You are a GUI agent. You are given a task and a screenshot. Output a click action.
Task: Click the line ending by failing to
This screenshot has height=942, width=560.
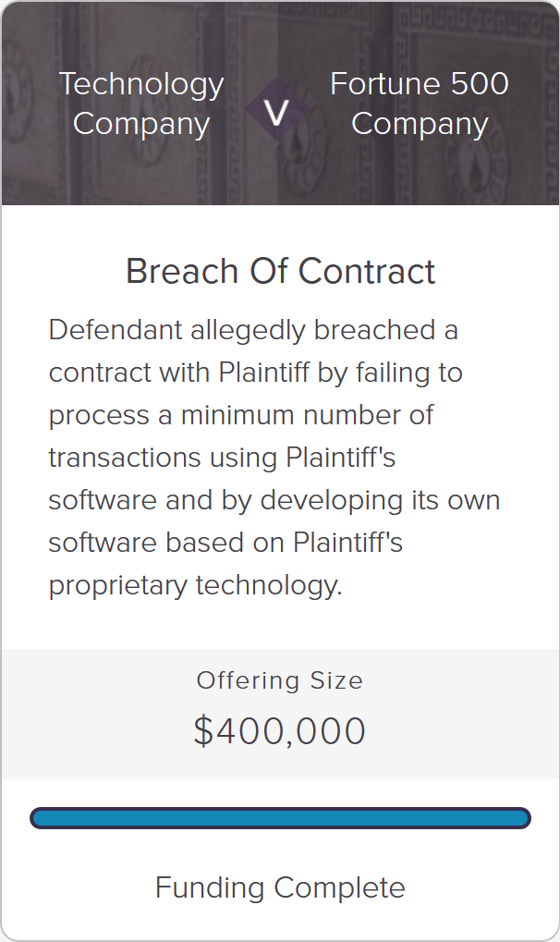point(255,373)
